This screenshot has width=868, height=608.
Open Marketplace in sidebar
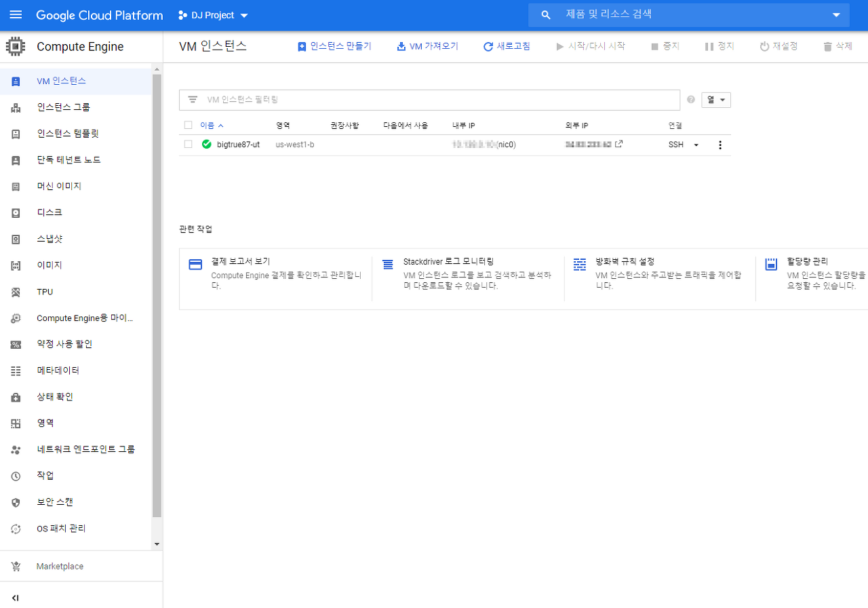60,567
